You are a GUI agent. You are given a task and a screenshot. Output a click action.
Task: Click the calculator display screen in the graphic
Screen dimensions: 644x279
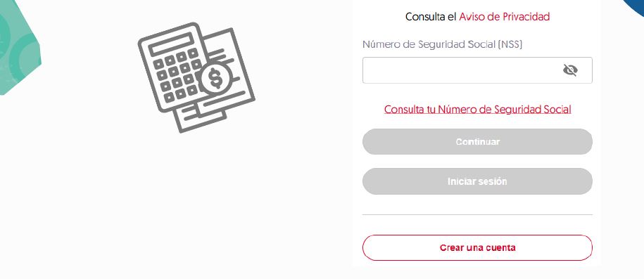pos(171,45)
